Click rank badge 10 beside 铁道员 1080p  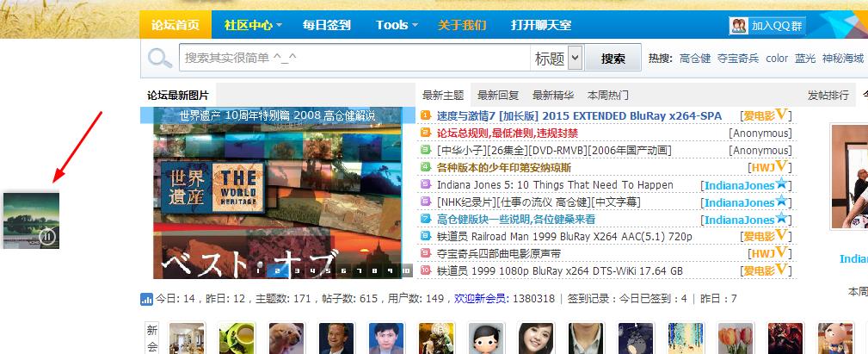click(426, 270)
